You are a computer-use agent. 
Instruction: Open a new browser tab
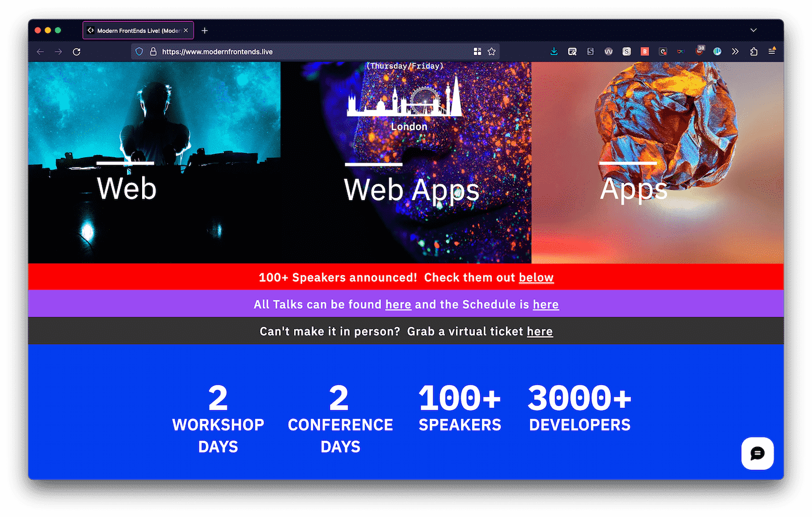point(204,30)
